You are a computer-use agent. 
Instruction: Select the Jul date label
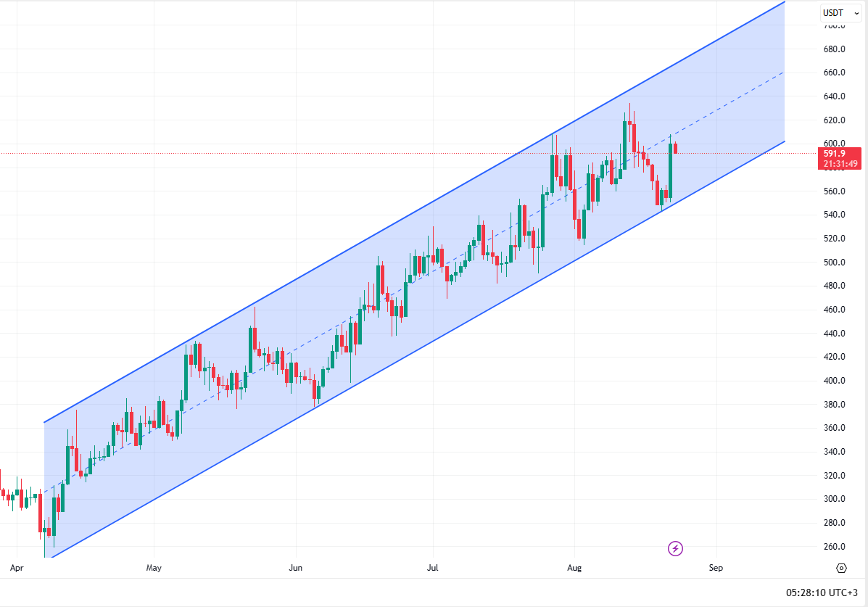pyautogui.click(x=432, y=568)
